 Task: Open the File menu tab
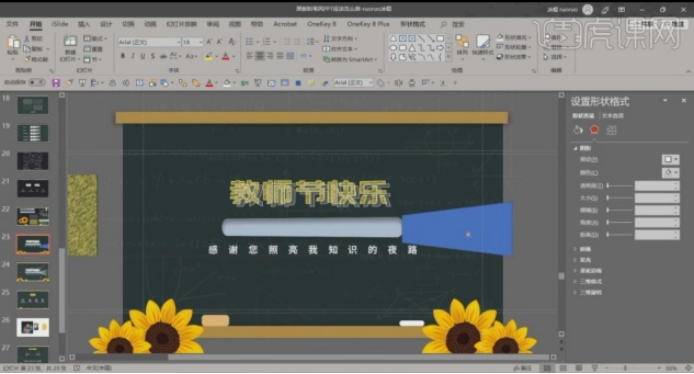point(12,24)
